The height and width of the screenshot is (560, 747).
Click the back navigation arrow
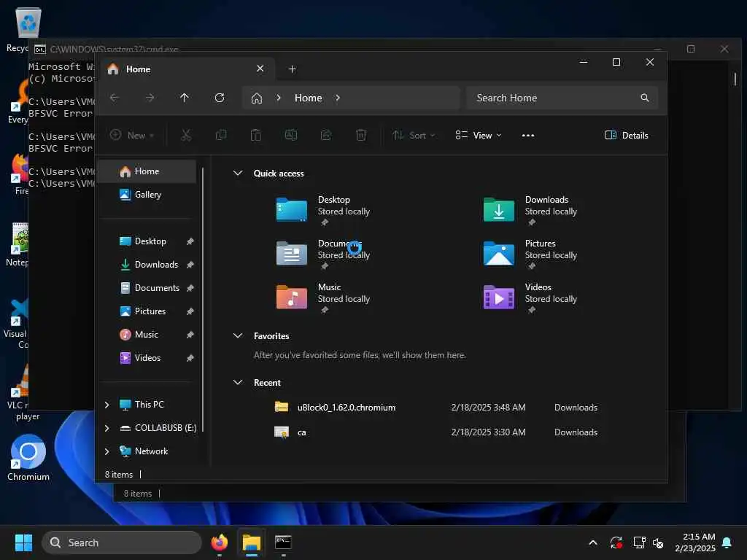coord(115,98)
